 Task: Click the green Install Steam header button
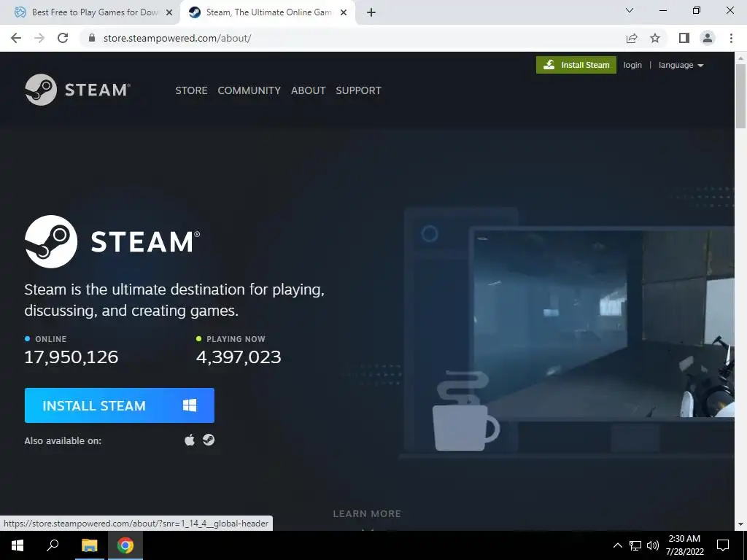point(576,65)
